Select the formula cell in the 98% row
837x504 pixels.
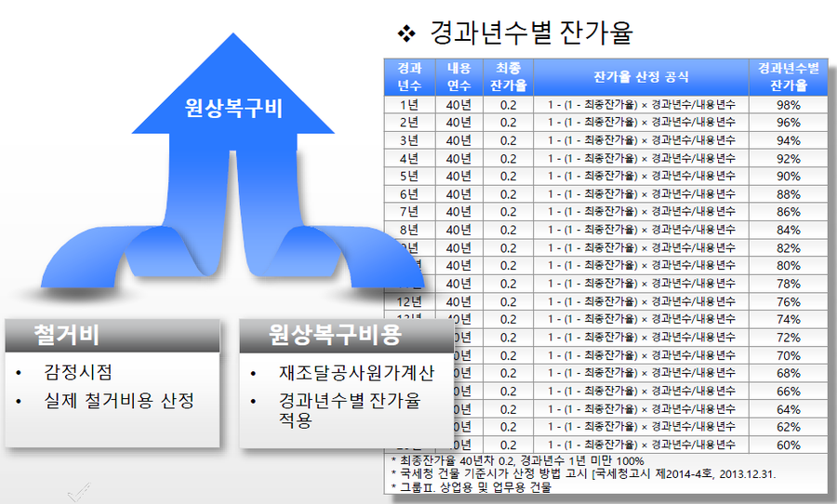(x=641, y=105)
